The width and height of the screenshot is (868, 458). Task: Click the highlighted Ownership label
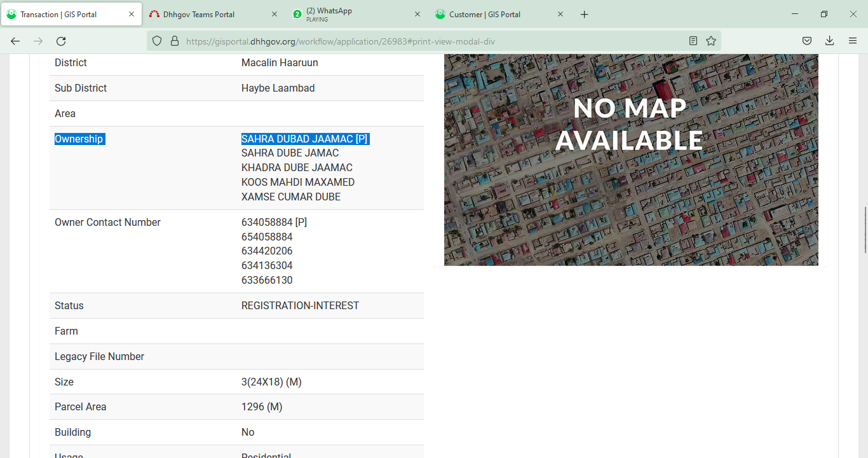79,139
